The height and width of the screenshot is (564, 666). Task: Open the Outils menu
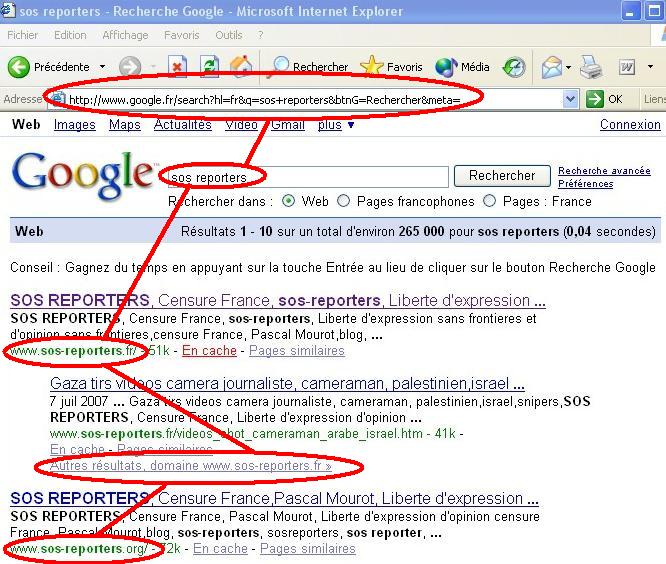click(229, 35)
